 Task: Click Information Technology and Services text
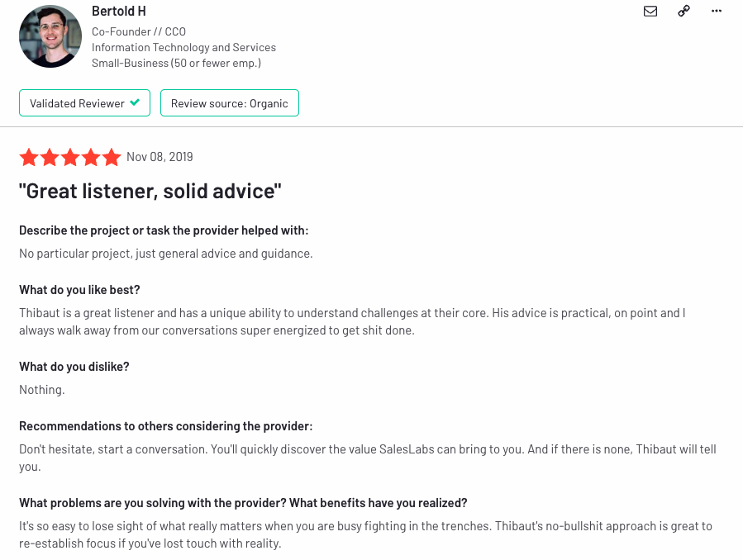click(183, 47)
